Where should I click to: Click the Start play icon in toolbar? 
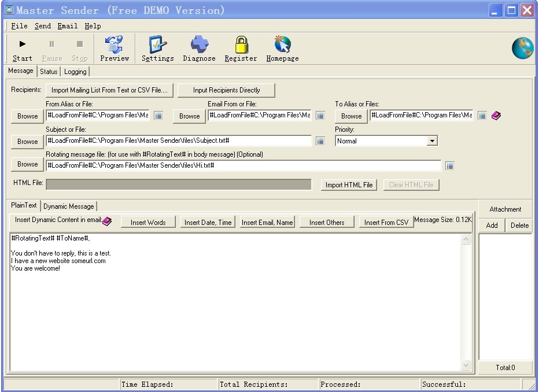tap(23, 45)
